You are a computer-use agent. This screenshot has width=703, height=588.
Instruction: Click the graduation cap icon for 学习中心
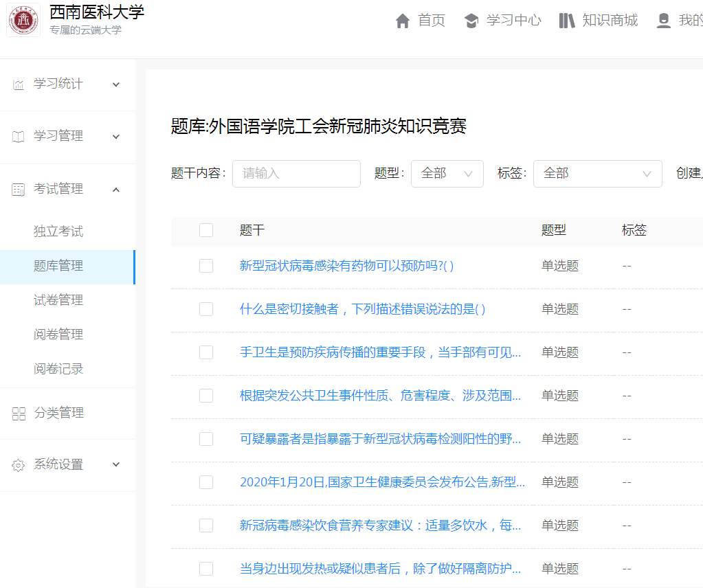point(471,21)
